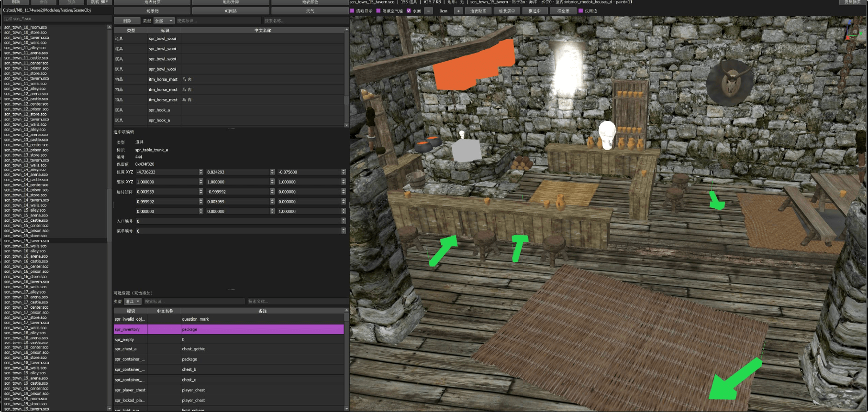Click the plus button beside 0cm
Screen dimensions: 868x412
(x=458, y=11)
